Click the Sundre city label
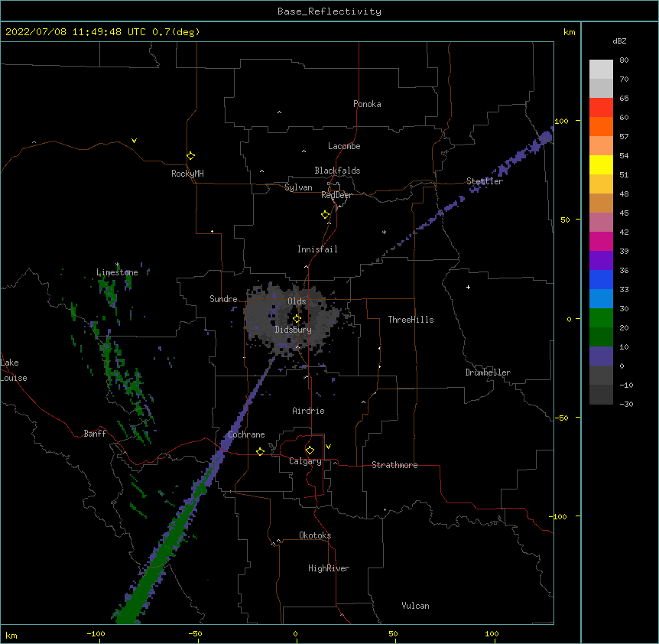659x644 pixels. point(223,299)
